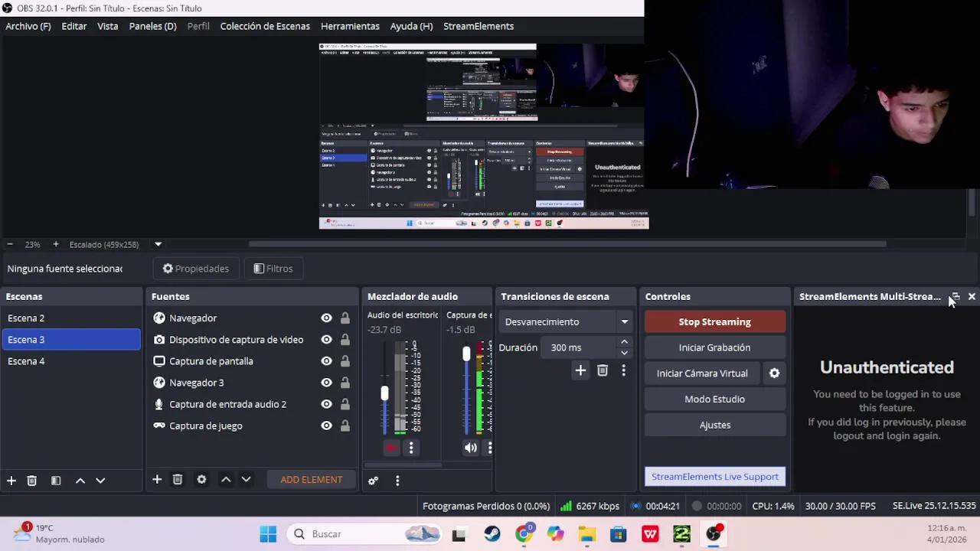
Task: Remove the current transition with the trash icon
Action: 603,371
